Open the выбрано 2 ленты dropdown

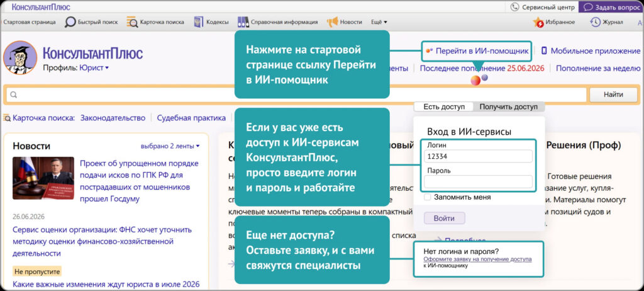(170, 146)
